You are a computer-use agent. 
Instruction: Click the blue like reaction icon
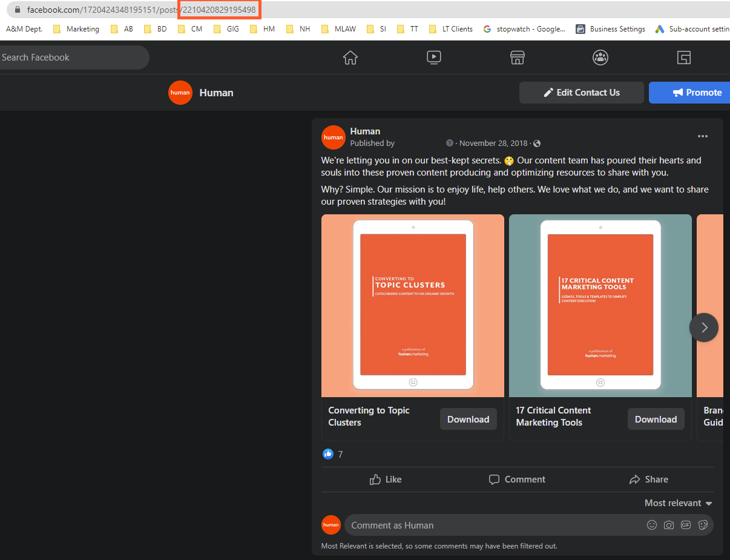[328, 454]
